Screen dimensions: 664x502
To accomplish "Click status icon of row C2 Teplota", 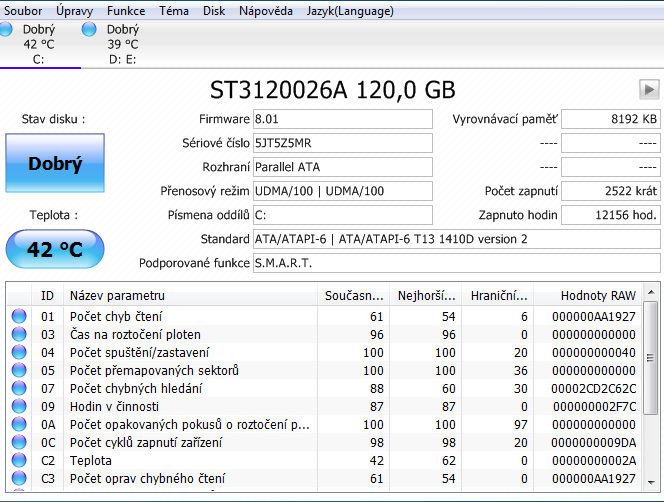I will click(x=20, y=461).
